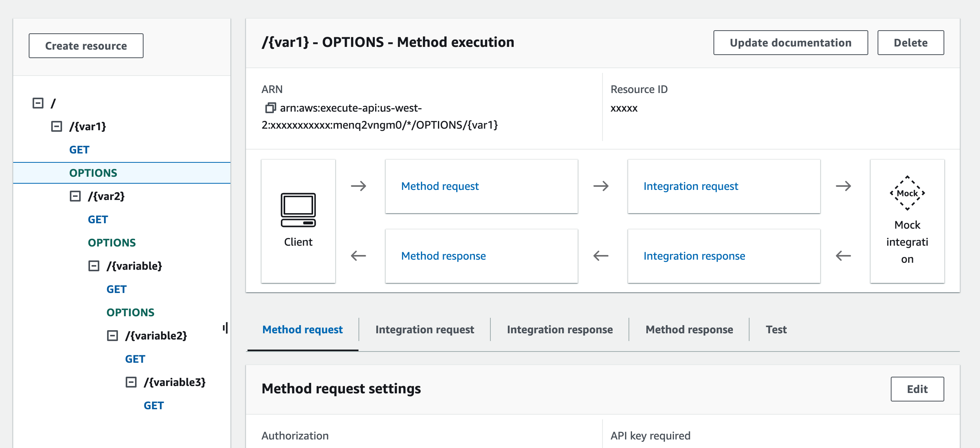Collapse the /{variable} resource node

tap(93, 266)
